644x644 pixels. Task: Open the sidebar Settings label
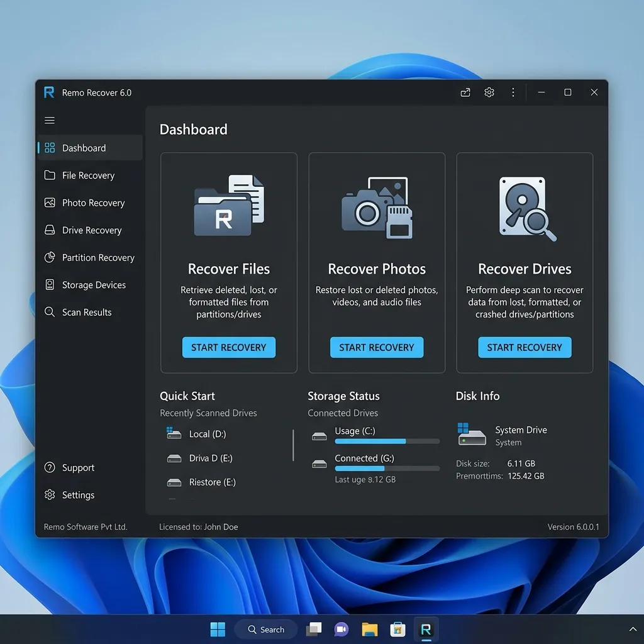[78, 495]
